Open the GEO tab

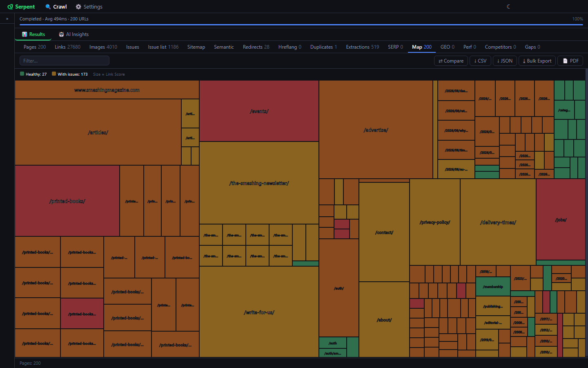[x=448, y=47]
